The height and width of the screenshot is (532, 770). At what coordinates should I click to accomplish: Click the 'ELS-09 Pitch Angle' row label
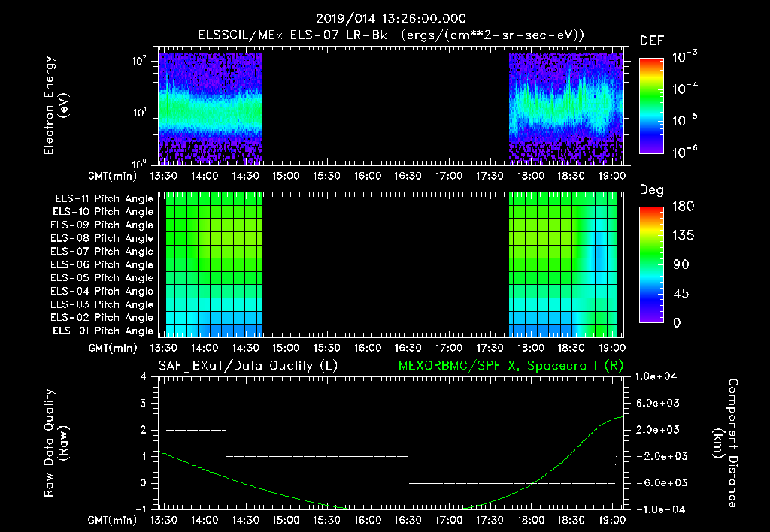(x=102, y=225)
